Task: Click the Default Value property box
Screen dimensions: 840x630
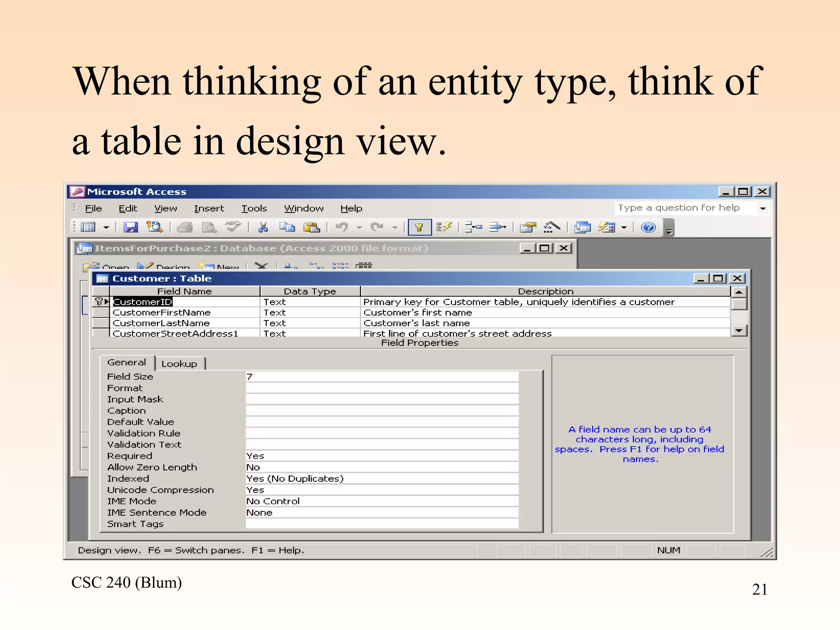Action: 382,422
